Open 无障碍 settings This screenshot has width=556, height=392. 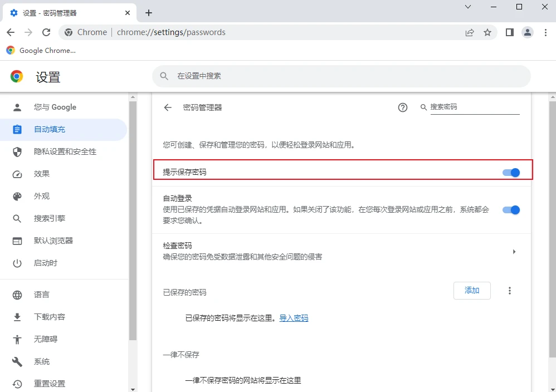pos(64,339)
